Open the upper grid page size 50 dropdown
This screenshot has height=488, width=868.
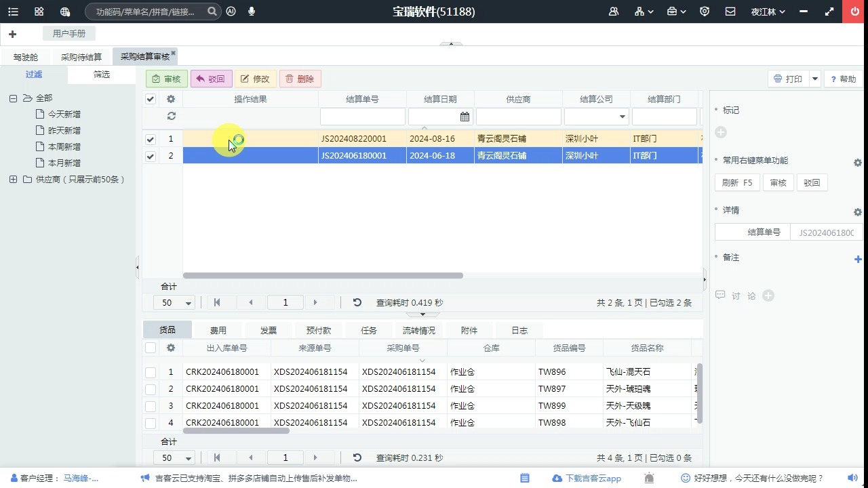point(174,303)
